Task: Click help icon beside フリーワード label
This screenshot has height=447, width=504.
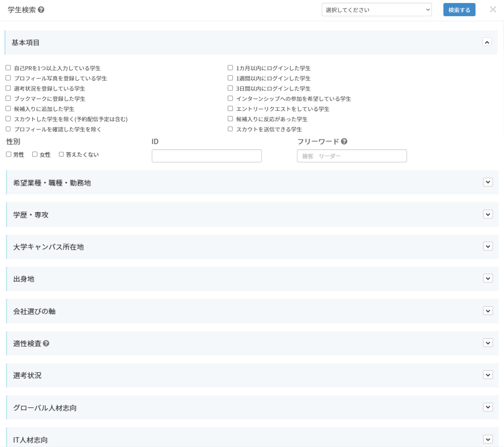Action: [x=344, y=141]
